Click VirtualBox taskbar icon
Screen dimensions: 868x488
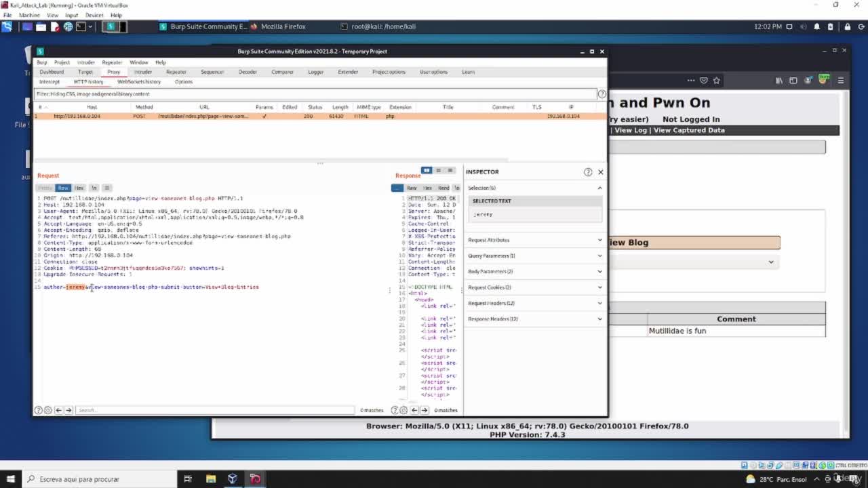click(x=233, y=479)
